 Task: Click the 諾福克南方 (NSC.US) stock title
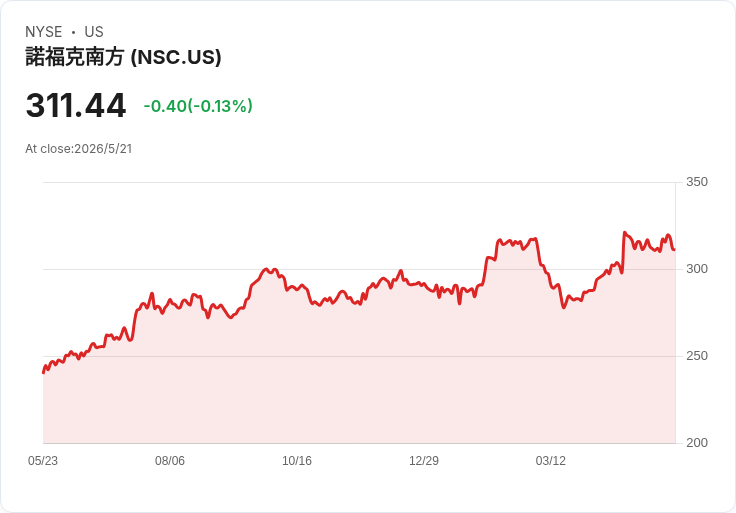(x=123, y=57)
